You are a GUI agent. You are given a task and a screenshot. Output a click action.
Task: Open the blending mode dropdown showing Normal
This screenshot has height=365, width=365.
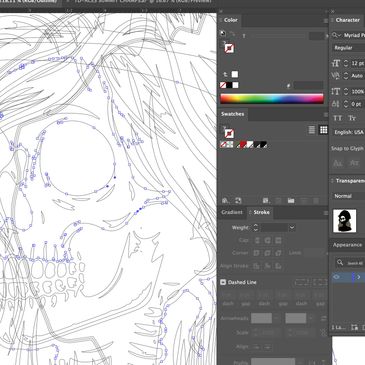click(x=349, y=196)
